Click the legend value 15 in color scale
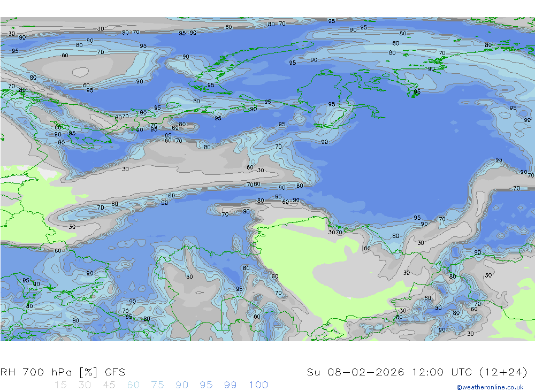Image resolution: width=535 pixels, height=392 pixels. coord(60,385)
